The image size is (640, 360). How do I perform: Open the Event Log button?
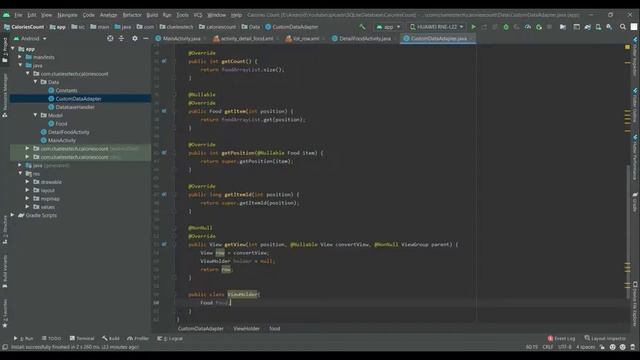click(562, 338)
